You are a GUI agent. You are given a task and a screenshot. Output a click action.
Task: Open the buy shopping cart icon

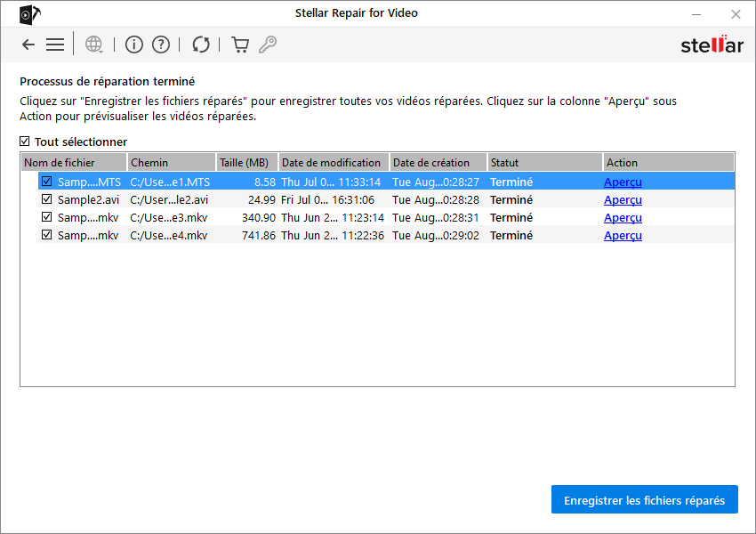point(240,44)
